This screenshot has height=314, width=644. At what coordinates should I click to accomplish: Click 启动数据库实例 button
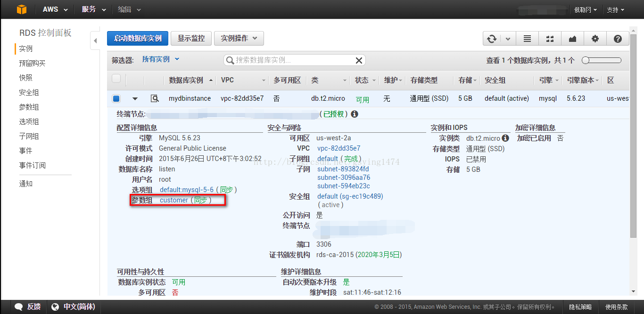(138, 39)
